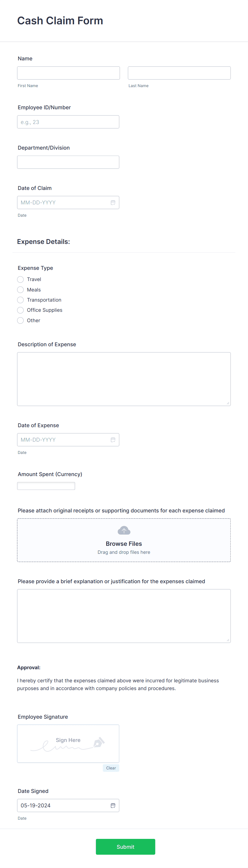
Task: Click the Department/Division field
Action: click(68, 162)
